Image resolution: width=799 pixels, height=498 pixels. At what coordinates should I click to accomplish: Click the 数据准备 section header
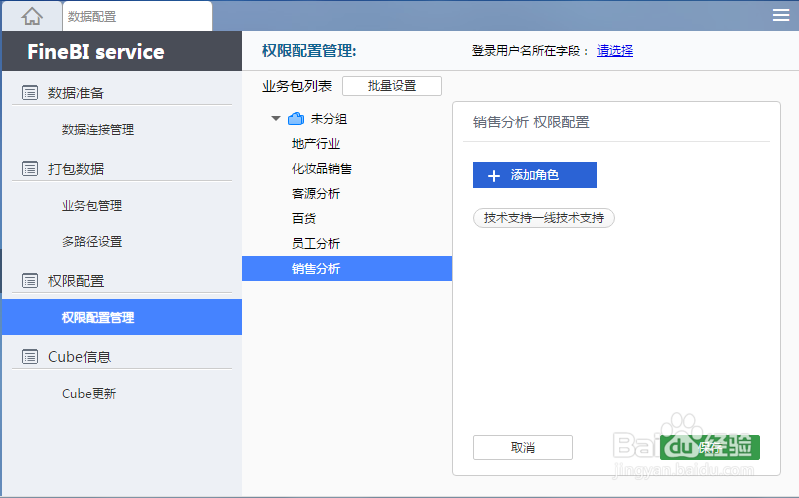point(75,93)
